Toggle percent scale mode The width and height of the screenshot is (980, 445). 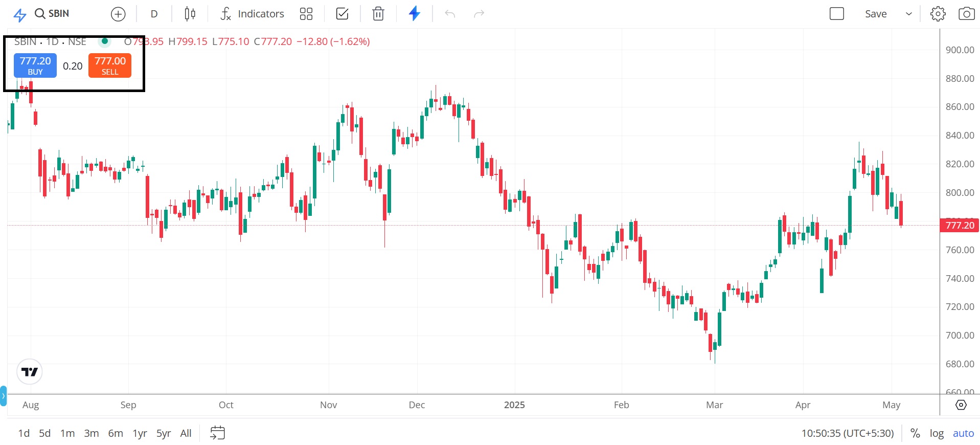pos(915,433)
